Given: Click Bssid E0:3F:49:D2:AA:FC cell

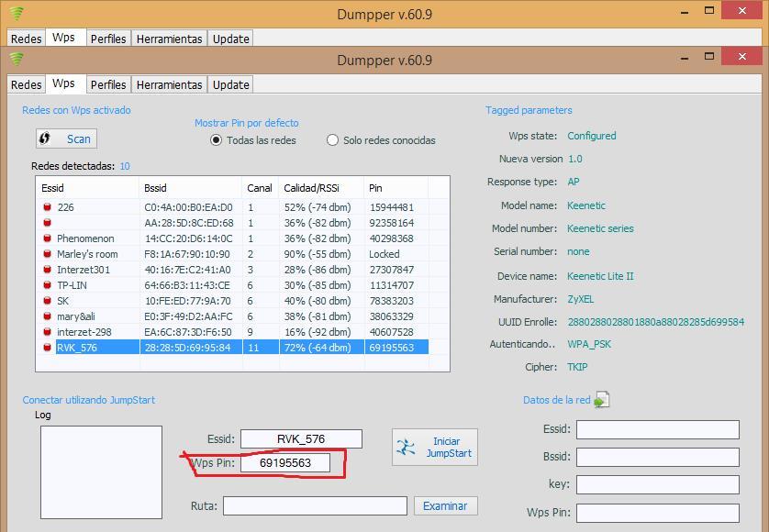Looking at the screenshot, I should 188,316.
